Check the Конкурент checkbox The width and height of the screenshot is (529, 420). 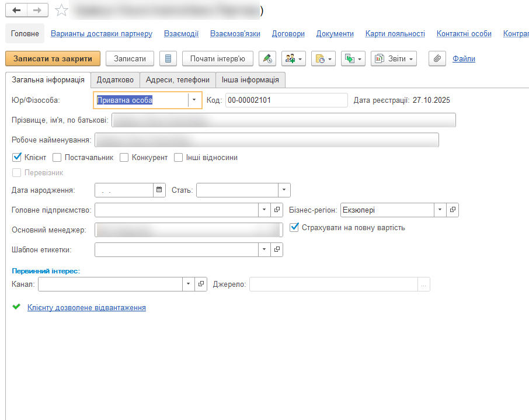(x=124, y=158)
